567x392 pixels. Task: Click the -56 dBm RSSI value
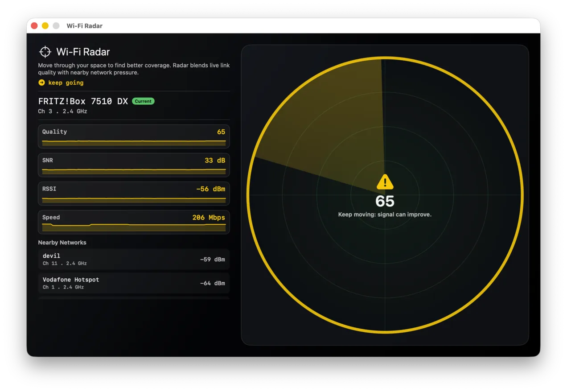(x=211, y=189)
